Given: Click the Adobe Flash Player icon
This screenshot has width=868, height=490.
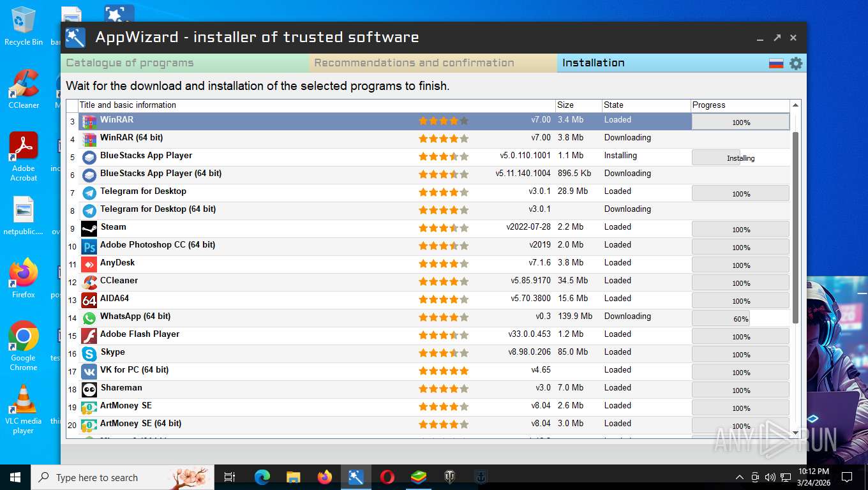Looking at the screenshot, I should point(89,336).
